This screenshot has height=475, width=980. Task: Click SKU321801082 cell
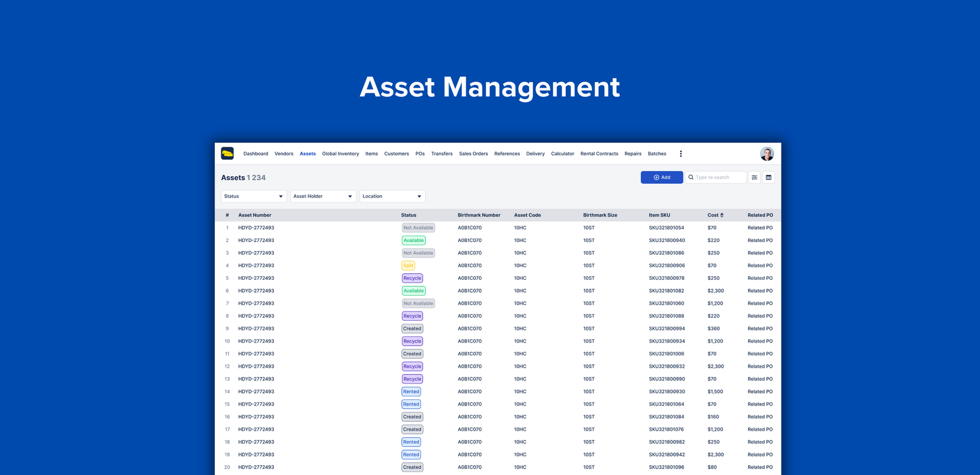667,291
